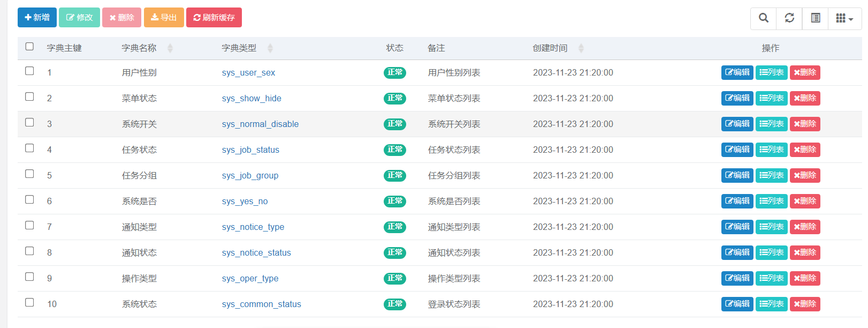Edit the 任务状态 row
The height and width of the screenshot is (328, 868).
click(x=737, y=150)
